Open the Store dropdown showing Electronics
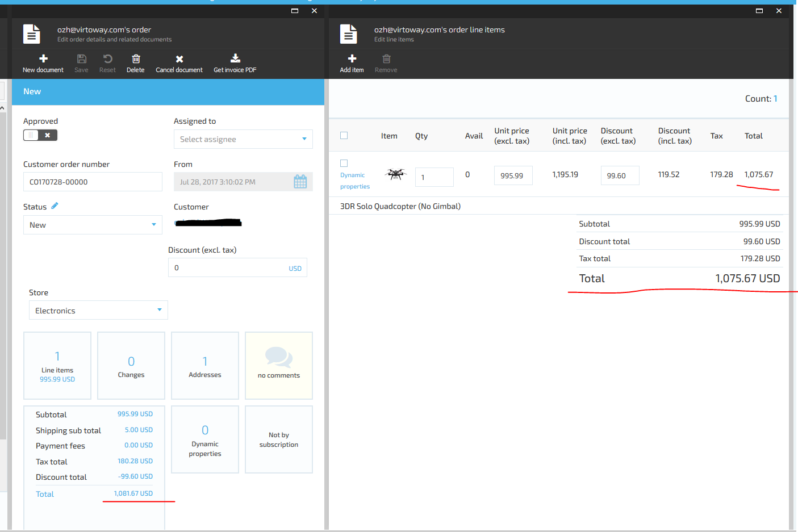 (x=98, y=311)
